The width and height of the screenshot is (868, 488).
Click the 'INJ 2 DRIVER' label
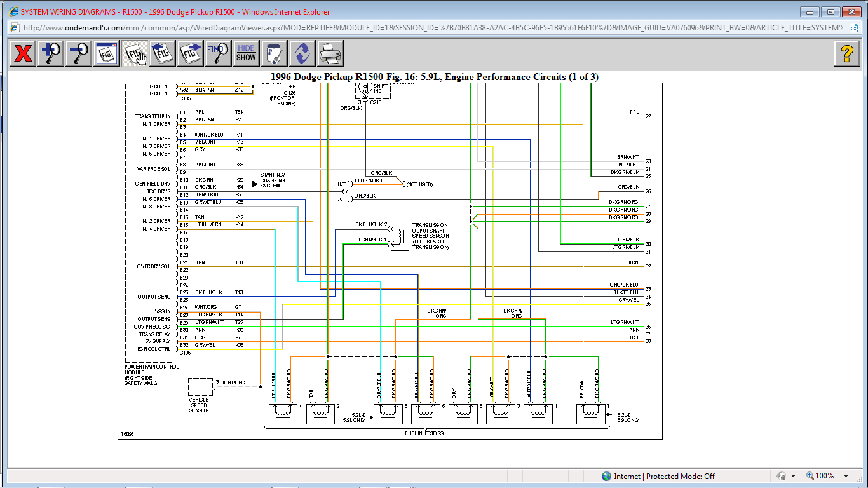pos(156,221)
